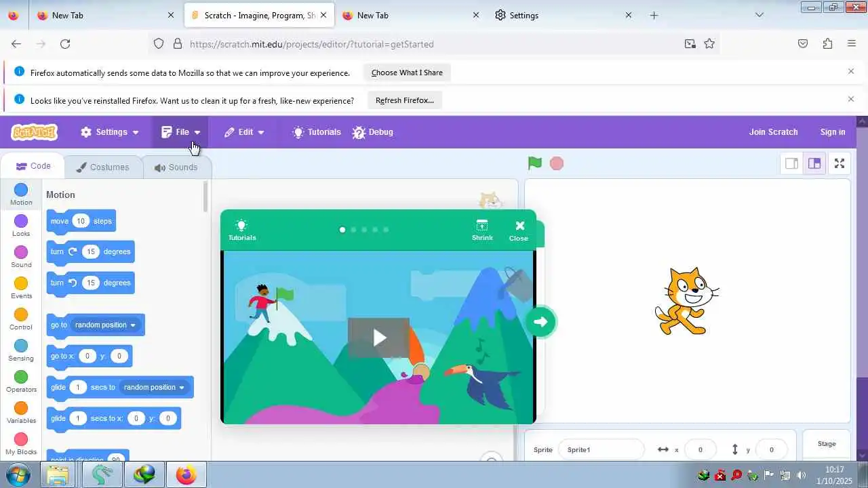Select the Motion block category
This screenshot has width=868, height=488.
(x=21, y=195)
